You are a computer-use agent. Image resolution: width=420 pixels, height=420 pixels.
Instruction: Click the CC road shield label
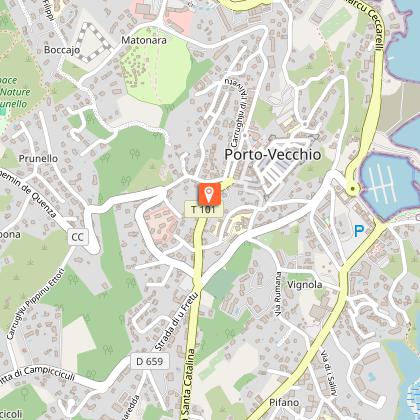pos(77,237)
